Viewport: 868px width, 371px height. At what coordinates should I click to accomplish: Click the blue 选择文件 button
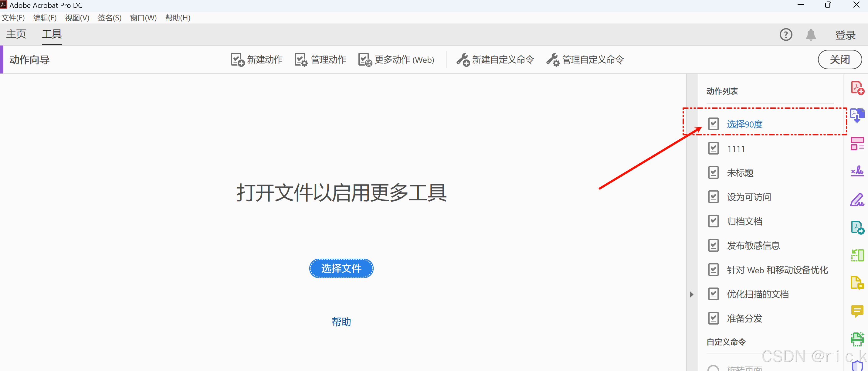pos(341,268)
